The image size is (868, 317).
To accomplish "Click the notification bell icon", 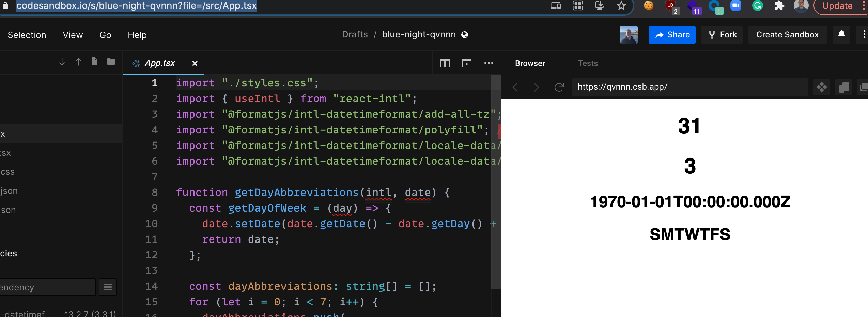I will 841,34.
